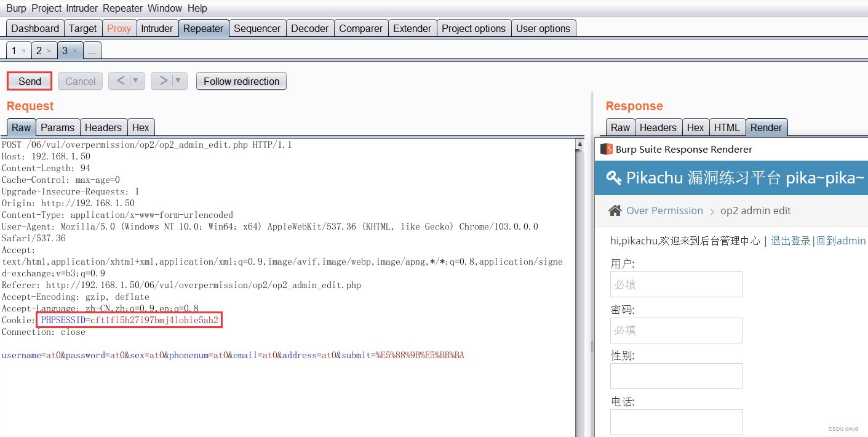Select the Request Params tab
The height and width of the screenshot is (437, 868).
point(58,127)
